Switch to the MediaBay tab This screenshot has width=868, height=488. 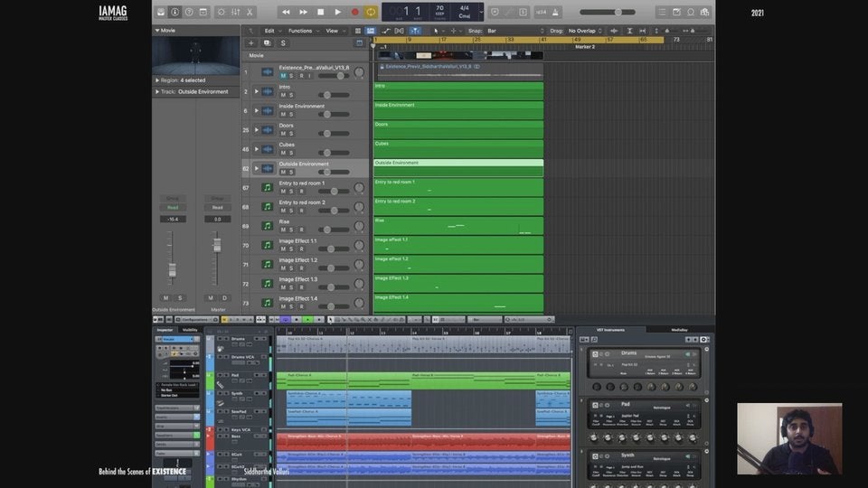(679, 330)
